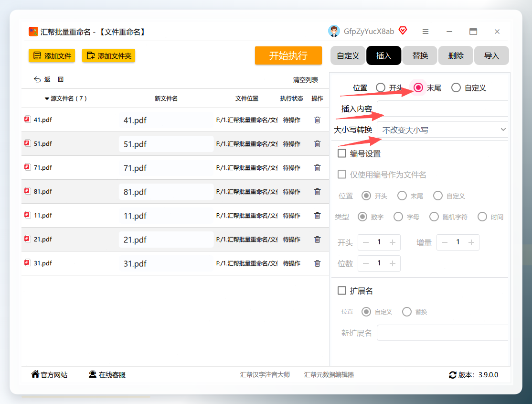Open 汇帮汉字注音大师 link
The width and height of the screenshot is (532, 404).
click(x=265, y=374)
